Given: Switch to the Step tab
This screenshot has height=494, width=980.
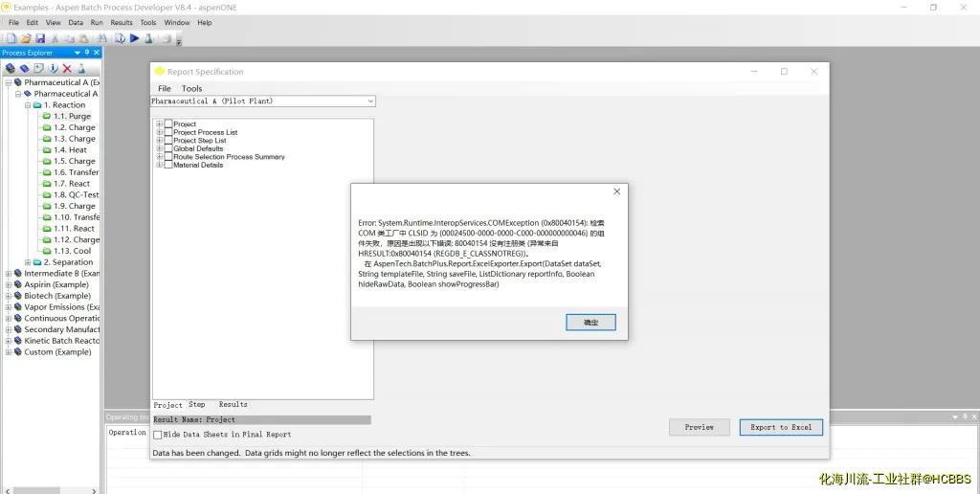Looking at the screenshot, I should (197, 405).
